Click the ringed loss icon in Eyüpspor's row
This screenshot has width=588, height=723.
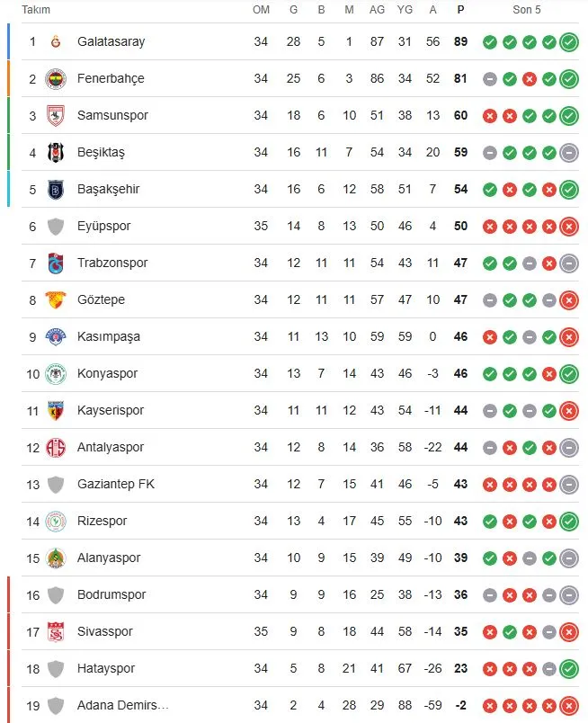(x=568, y=227)
